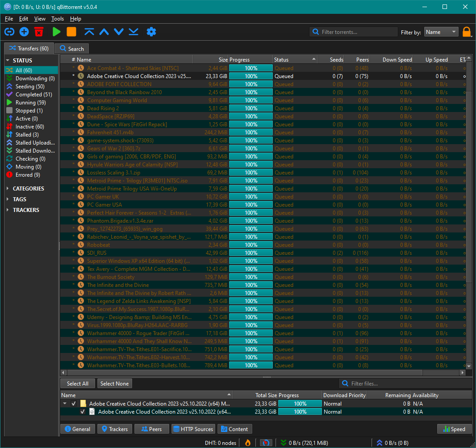The width and height of the screenshot is (476, 448).
Task: Click the progress bar of Robobeat row
Action: [x=251, y=245]
